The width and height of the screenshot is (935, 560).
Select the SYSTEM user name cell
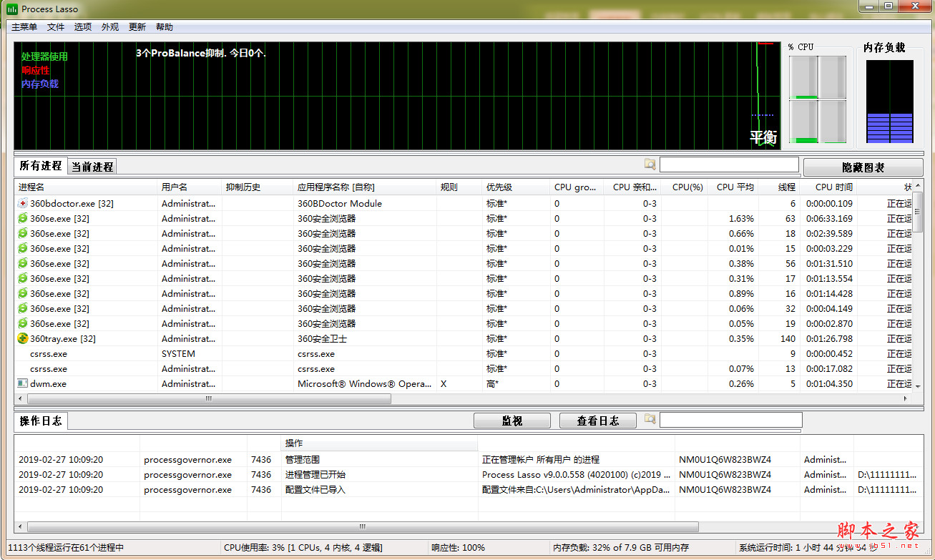178,353
